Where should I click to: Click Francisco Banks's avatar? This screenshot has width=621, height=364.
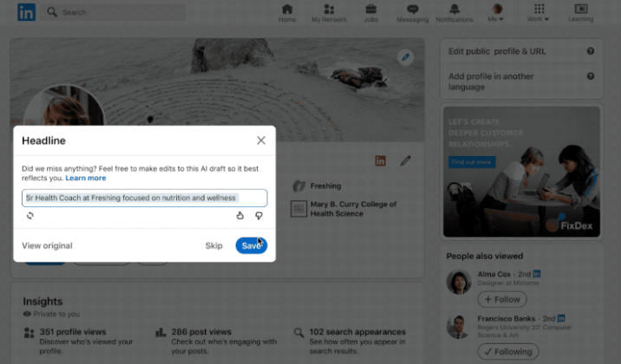tap(459, 327)
